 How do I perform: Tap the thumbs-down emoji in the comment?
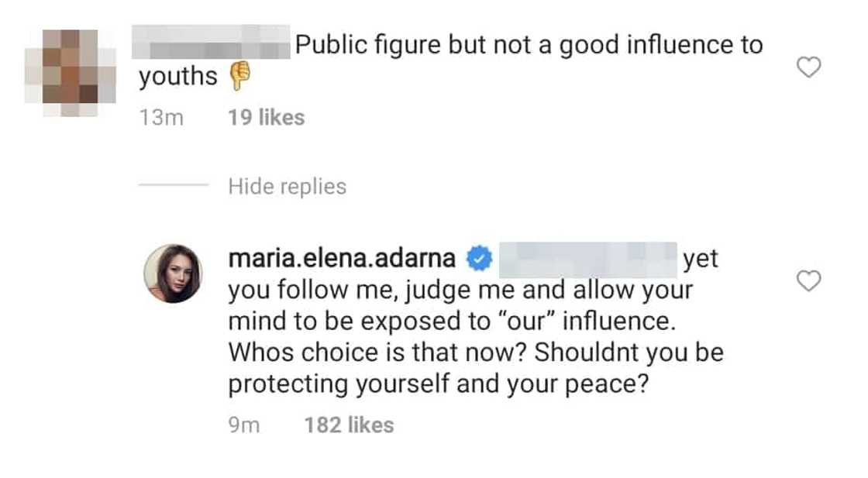click(239, 77)
